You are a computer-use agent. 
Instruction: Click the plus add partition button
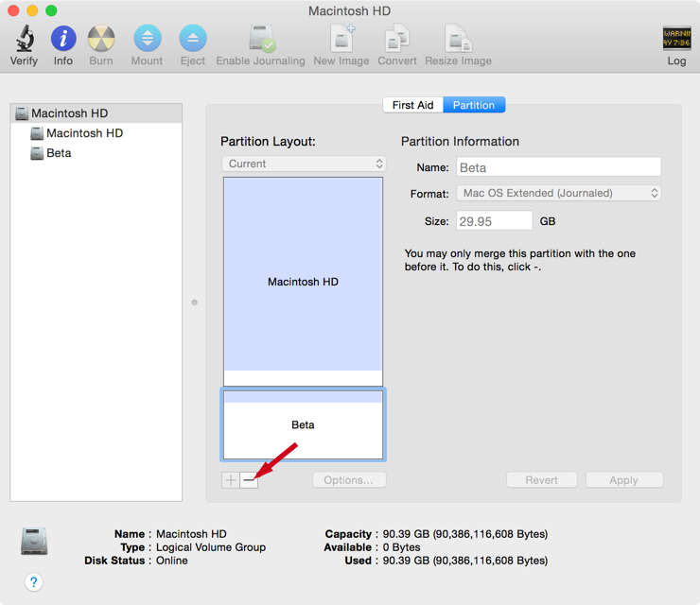pyautogui.click(x=231, y=480)
